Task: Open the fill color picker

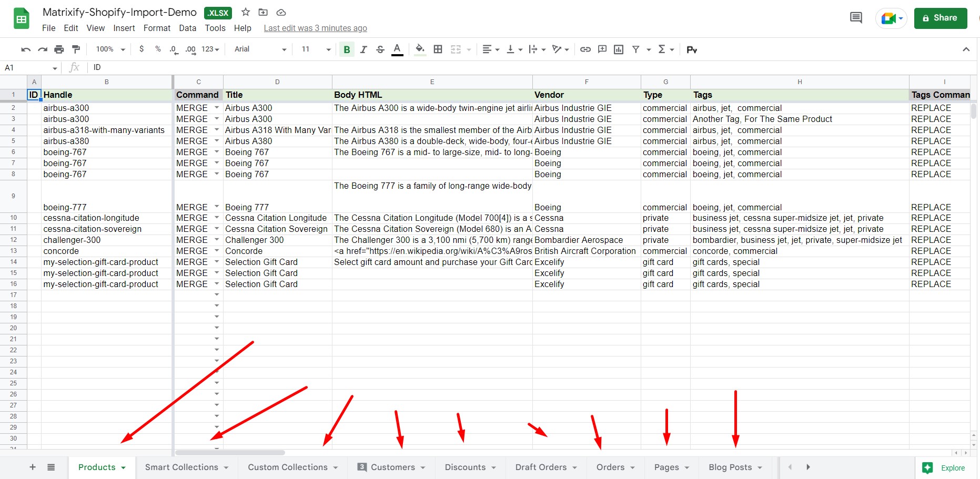Action: coord(420,49)
